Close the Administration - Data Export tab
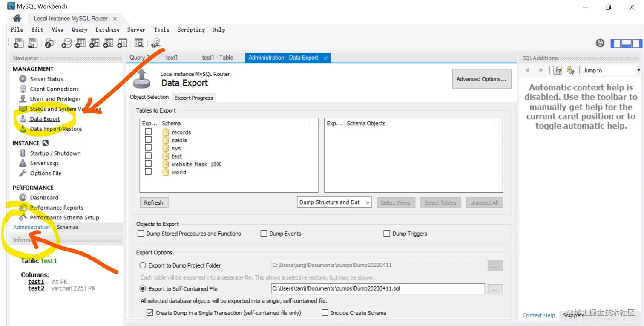 [x=325, y=58]
